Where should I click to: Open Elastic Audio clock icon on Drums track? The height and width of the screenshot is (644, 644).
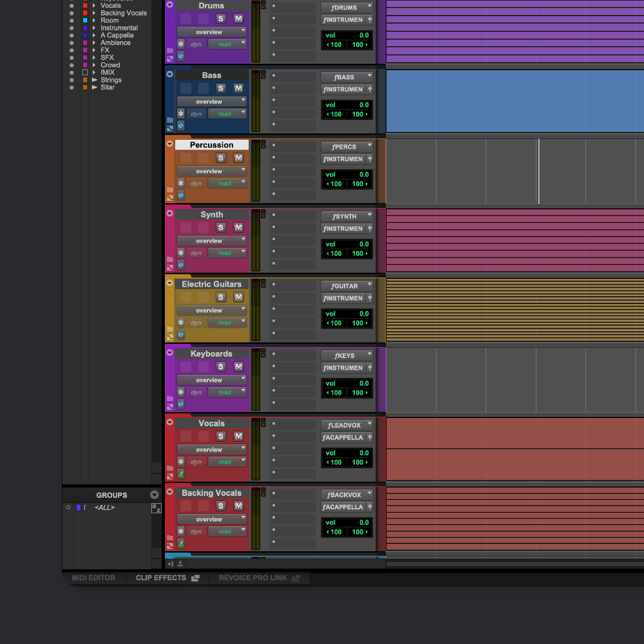point(181,57)
